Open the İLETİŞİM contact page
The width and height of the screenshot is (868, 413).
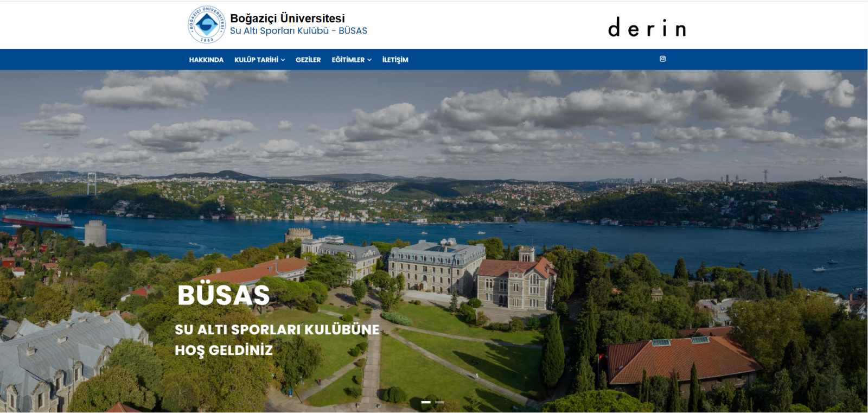(x=395, y=60)
